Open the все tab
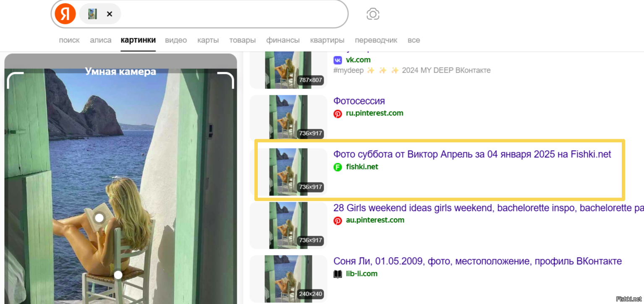The height and width of the screenshot is (304, 644). (414, 40)
